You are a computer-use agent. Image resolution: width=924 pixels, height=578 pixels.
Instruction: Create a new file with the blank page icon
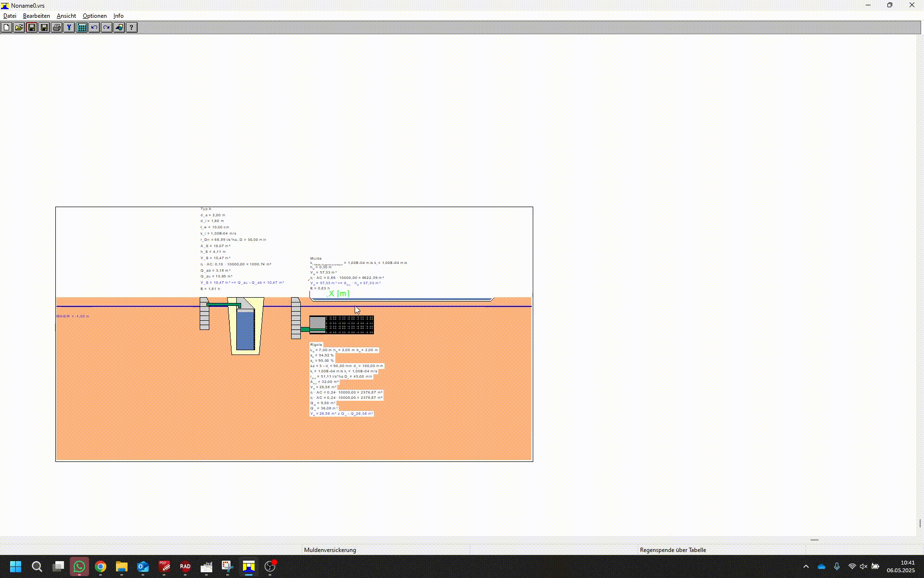coord(6,27)
